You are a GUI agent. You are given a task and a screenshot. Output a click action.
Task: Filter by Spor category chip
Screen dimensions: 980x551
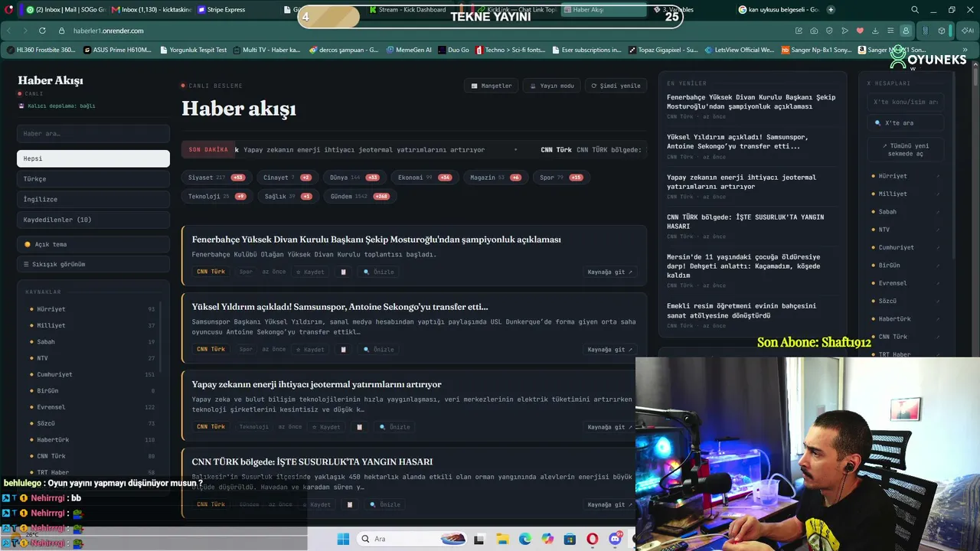click(x=561, y=178)
